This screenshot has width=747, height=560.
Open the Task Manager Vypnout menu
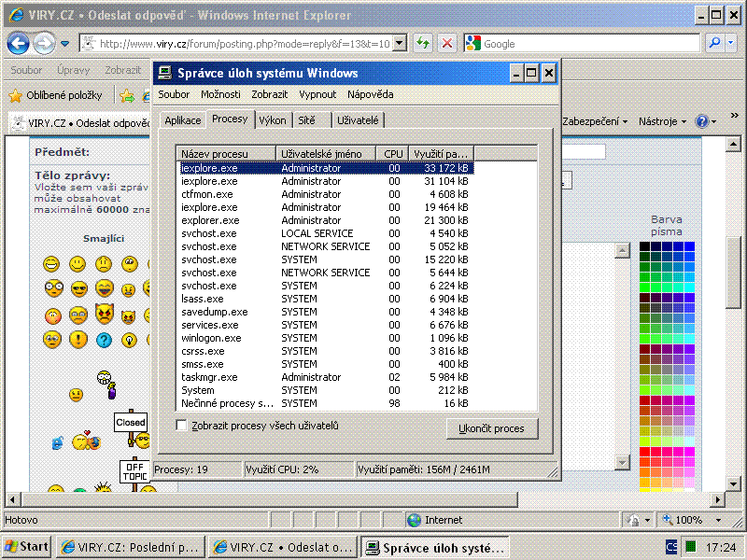point(317,94)
